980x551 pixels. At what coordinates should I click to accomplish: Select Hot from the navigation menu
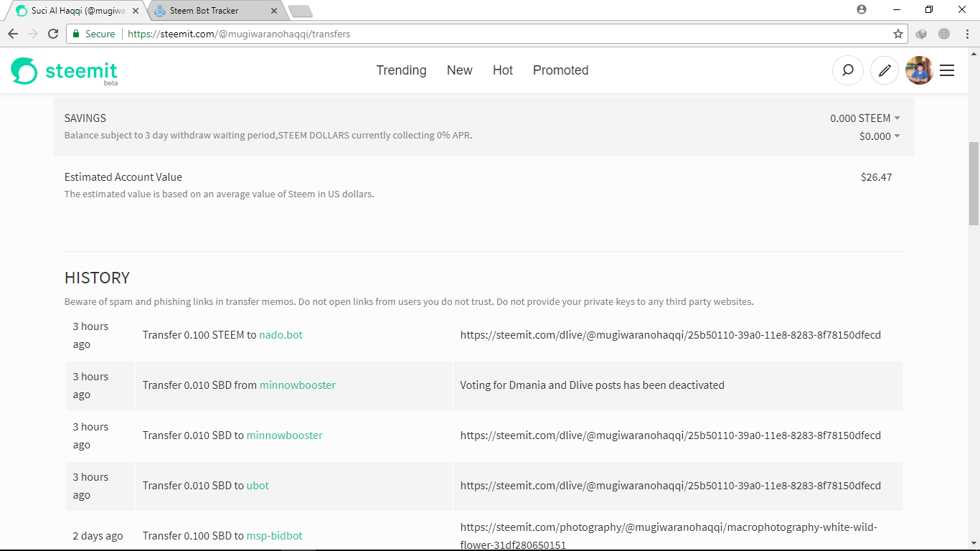coord(502,70)
